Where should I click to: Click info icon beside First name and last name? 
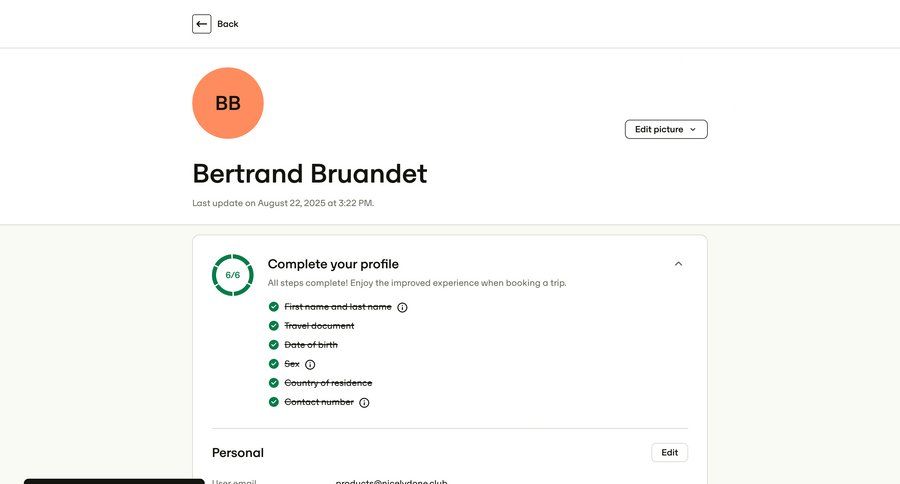click(x=403, y=307)
